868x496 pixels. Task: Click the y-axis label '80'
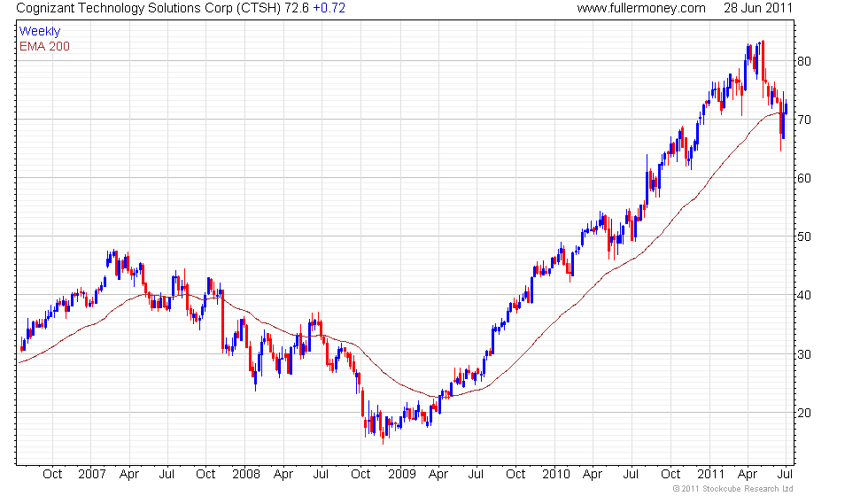click(x=804, y=61)
